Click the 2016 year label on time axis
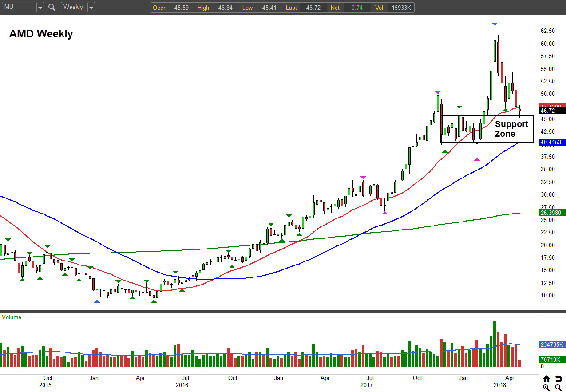The width and height of the screenshot is (566, 392). (181, 385)
